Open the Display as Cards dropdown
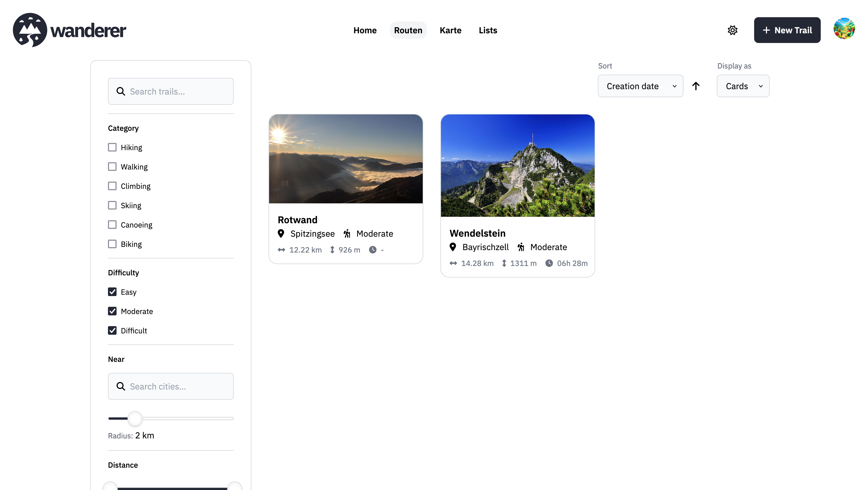The height and width of the screenshot is (490, 868). click(x=743, y=86)
